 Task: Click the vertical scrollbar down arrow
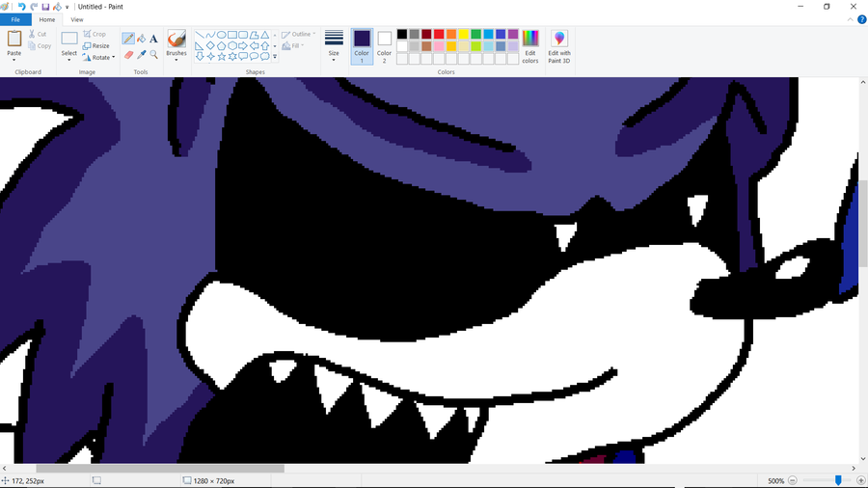coord(862,459)
